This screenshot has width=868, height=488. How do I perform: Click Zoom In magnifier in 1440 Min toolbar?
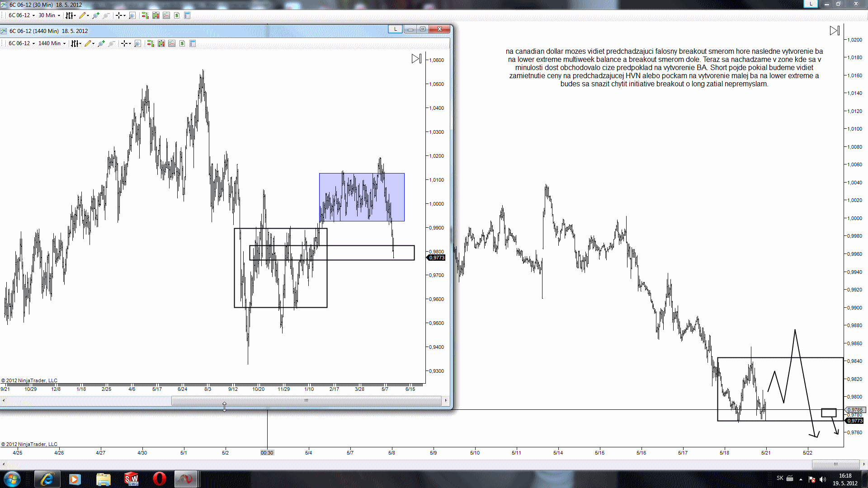[101, 43]
